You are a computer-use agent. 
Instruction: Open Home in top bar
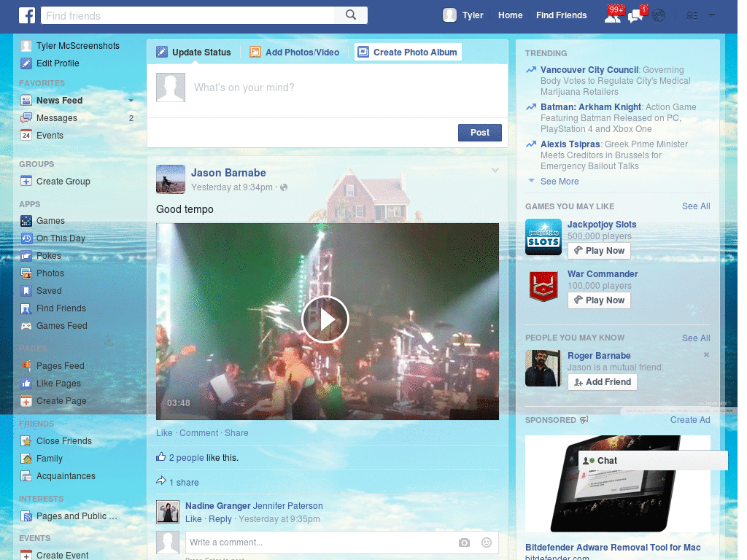[x=510, y=15]
